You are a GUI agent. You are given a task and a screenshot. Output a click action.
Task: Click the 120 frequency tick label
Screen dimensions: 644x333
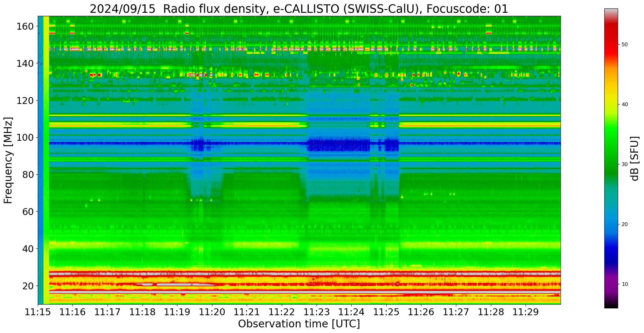[x=25, y=100]
